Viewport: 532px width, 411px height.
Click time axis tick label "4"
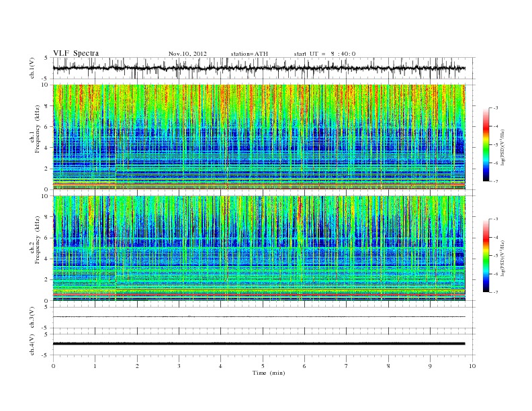220,366
